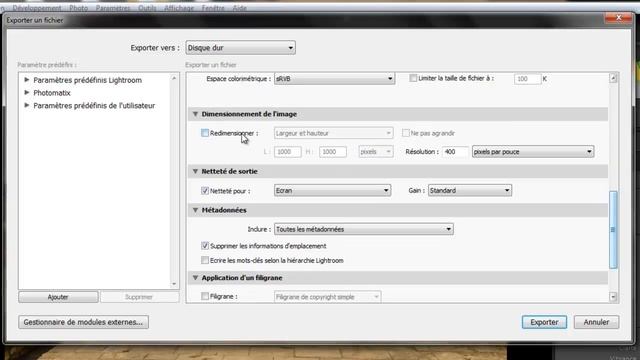
Task: Collapse the Dimensionnement de l'image section
Action: (195, 114)
